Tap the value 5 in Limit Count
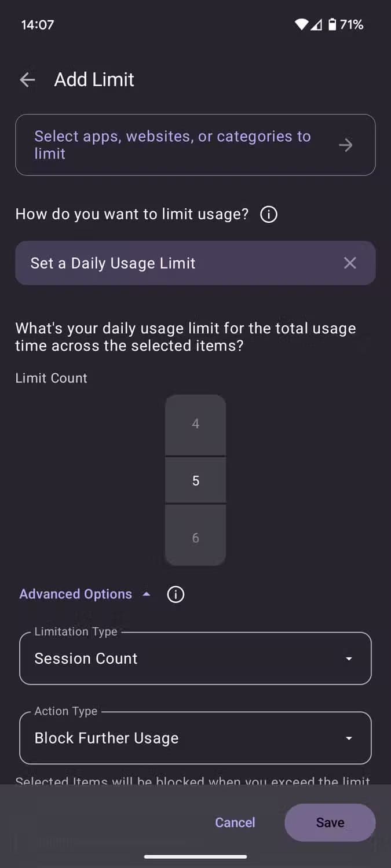 (x=196, y=481)
